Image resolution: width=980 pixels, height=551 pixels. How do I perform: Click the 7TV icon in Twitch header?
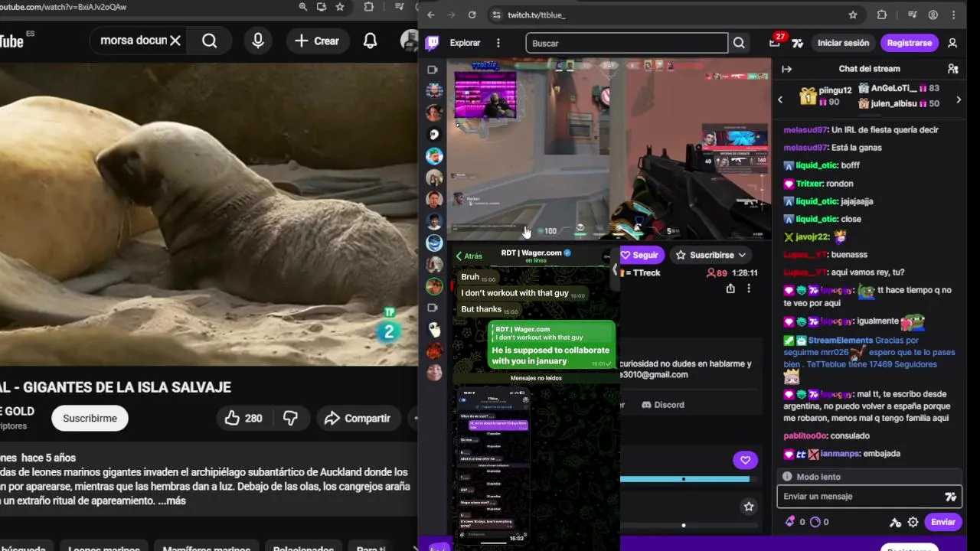797,43
